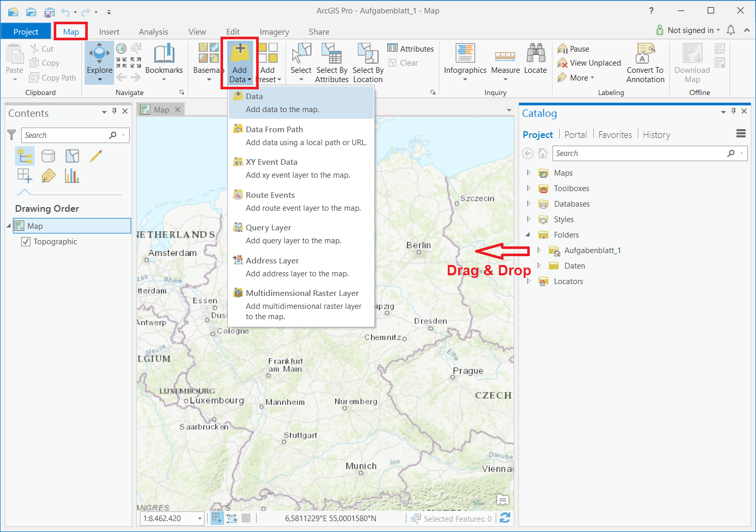Toggle Topographic layer visibility checkbox
The image size is (756, 532).
(x=26, y=242)
